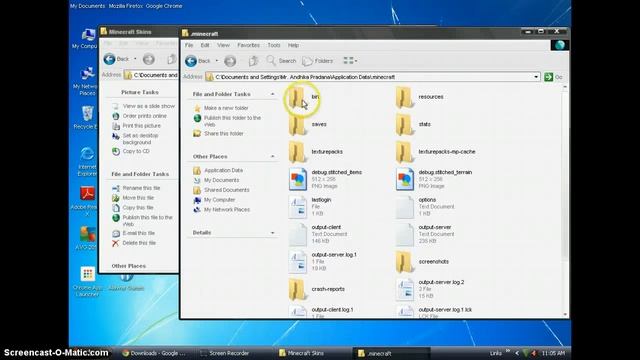Select the options text document icon
The height and width of the screenshot is (360, 640).
click(404, 207)
